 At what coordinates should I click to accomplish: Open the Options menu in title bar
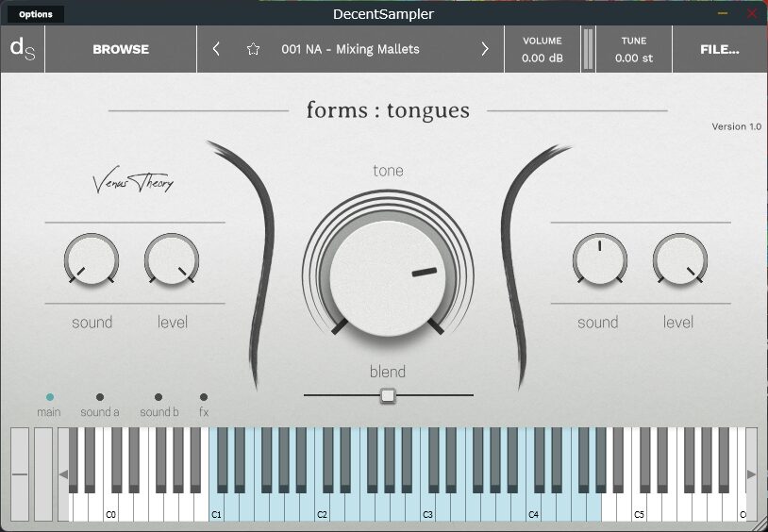(x=36, y=14)
